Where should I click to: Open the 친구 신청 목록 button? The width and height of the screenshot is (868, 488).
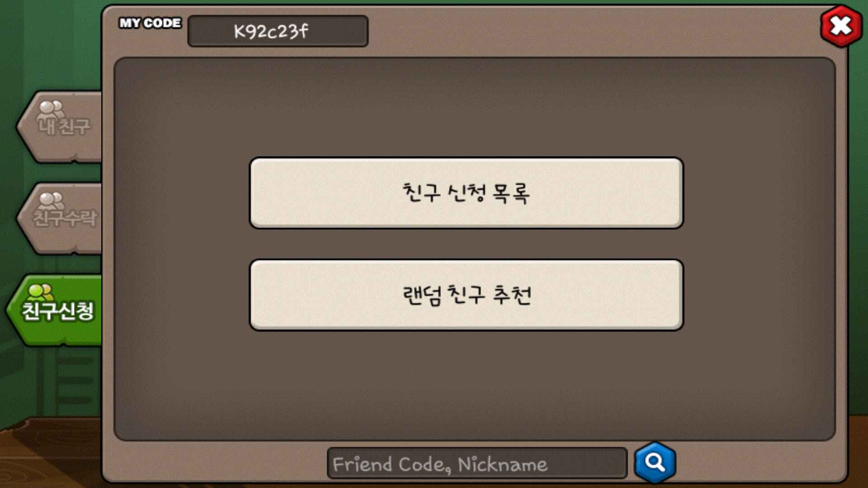466,193
